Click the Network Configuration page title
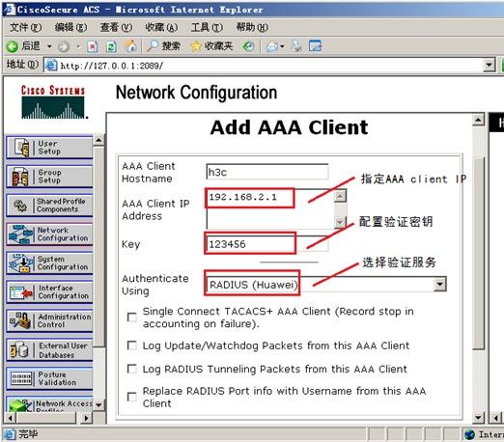The width and height of the screenshot is (504, 442). pyautogui.click(x=196, y=93)
